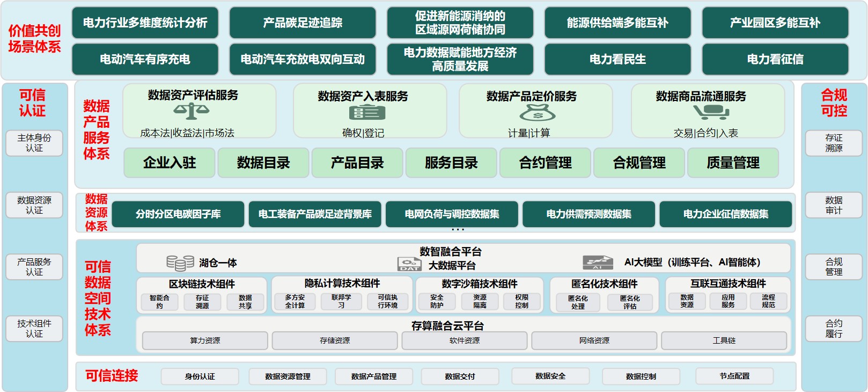Viewport: 868px width, 392px height.
Task: Select the 产品碳足迹追踪 scenario box
Action: pos(303,23)
